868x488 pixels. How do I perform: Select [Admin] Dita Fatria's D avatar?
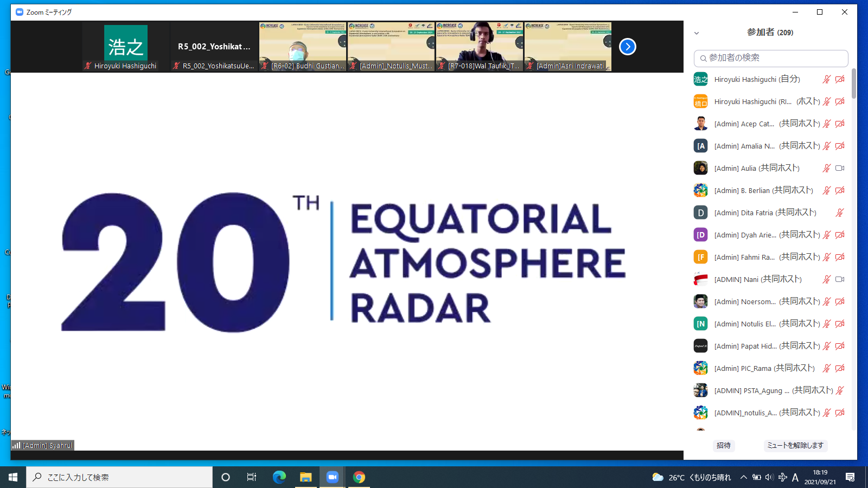point(700,213)
